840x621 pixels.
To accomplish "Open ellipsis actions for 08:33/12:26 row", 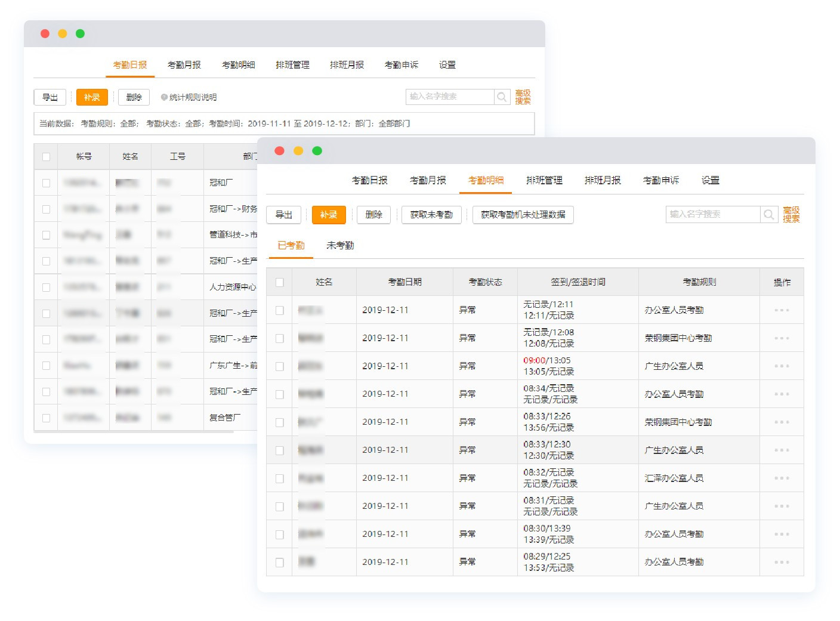I will (x=782, y=422).
